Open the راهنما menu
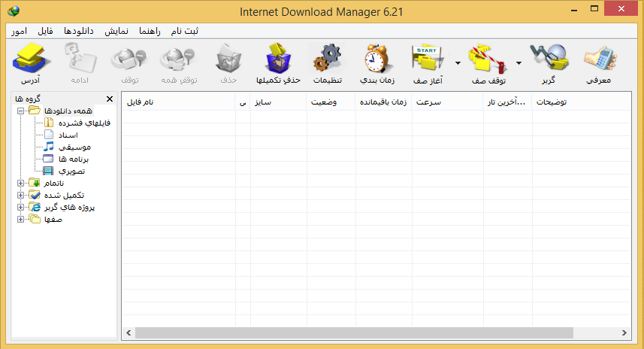The width and height of the screenshot is (644, 349). [150, 32]
